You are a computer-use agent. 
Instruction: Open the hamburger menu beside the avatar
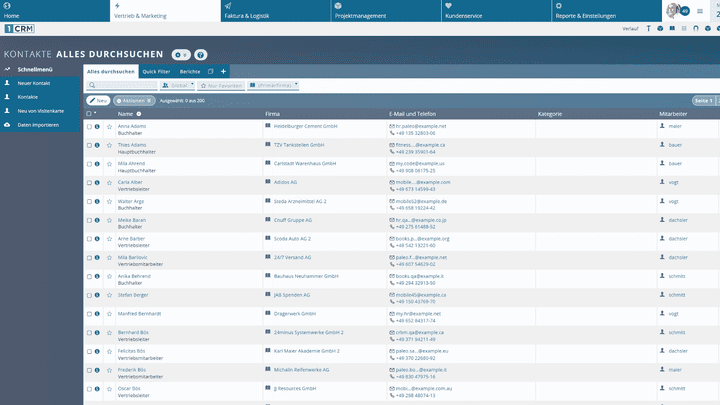pos(700,11)
